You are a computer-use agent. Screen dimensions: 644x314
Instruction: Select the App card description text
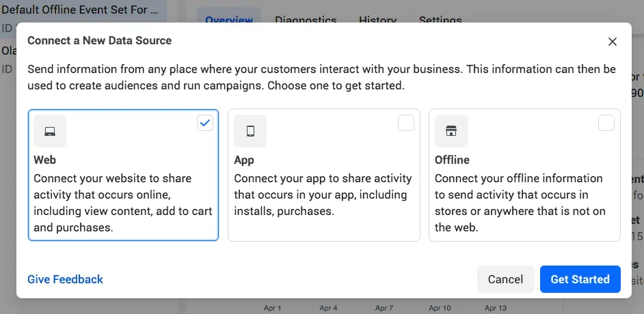(323, 195)
